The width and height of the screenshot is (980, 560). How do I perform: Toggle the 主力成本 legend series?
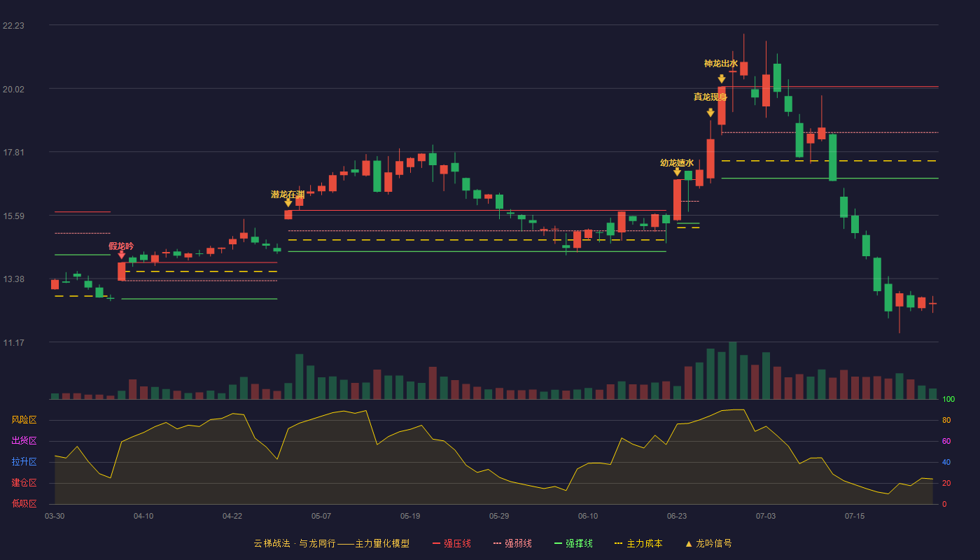(638, 543)
